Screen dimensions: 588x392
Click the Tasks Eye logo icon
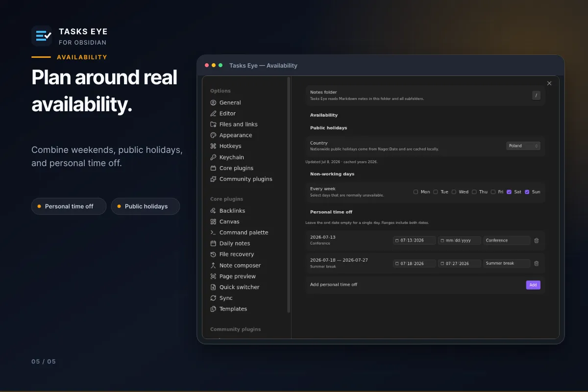point(42,36)
